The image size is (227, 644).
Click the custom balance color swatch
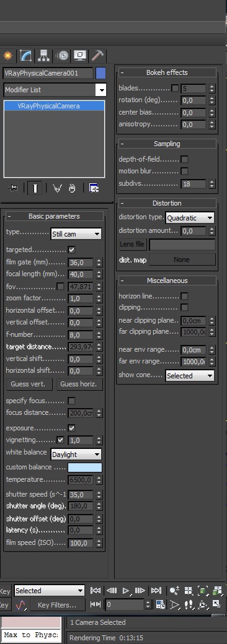click(x=85, y=468)
